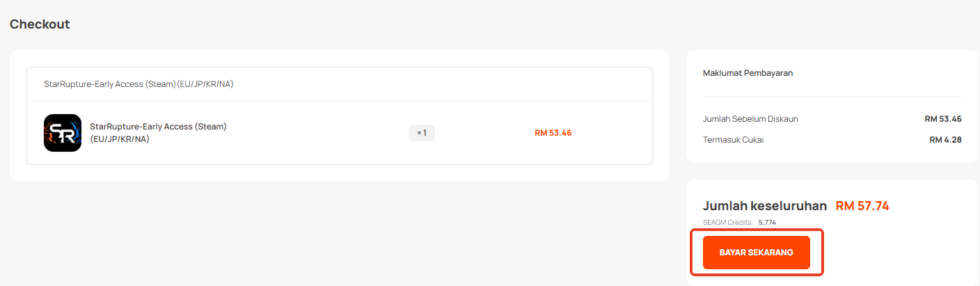
Task: Click the Checkout page heading
Action: pos(40,24)
